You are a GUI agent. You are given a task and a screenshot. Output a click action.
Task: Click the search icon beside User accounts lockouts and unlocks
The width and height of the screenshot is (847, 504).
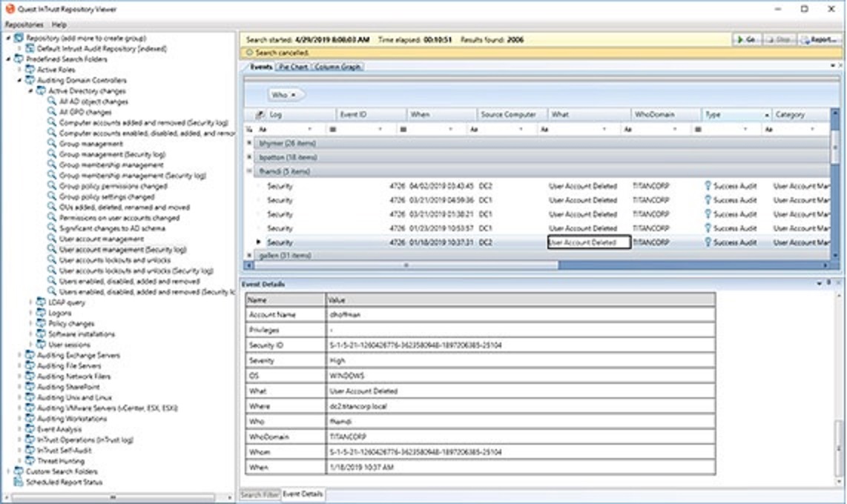[51, 259]
